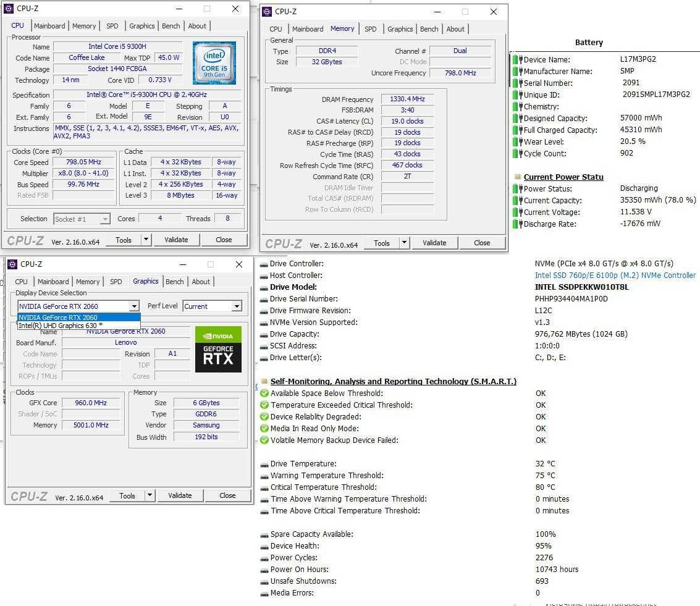Click the Intel Core i5 9th Gen logo
The image size is (700, 606).
[x=214, y=63]
